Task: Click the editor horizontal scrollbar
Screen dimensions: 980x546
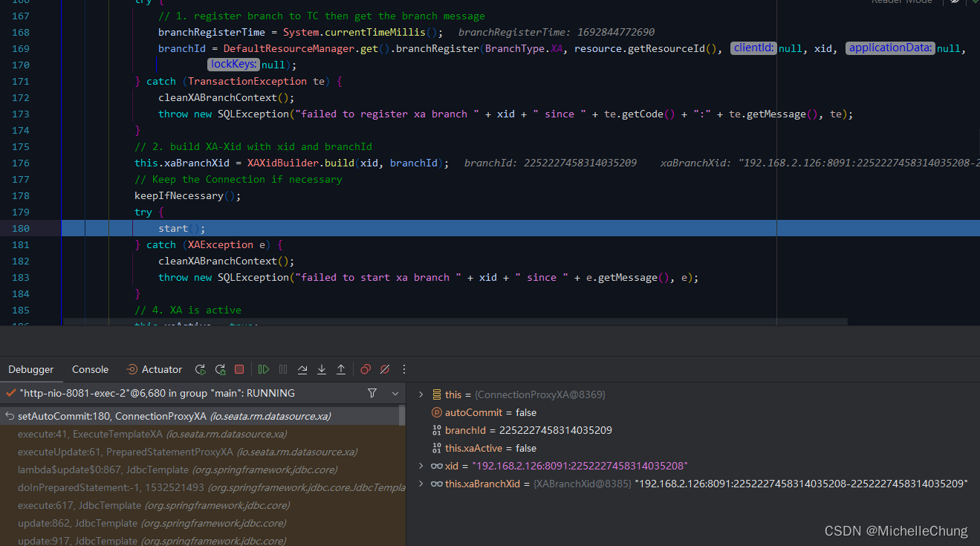Action: coord(455,322)
